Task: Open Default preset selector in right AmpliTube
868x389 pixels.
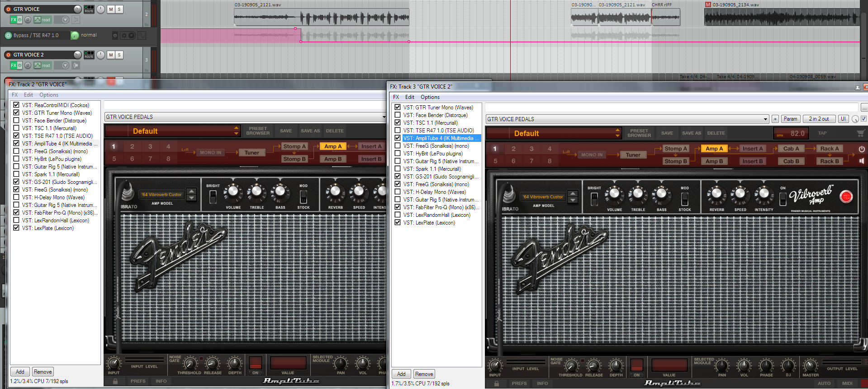Action: click(x=553, y=133)
